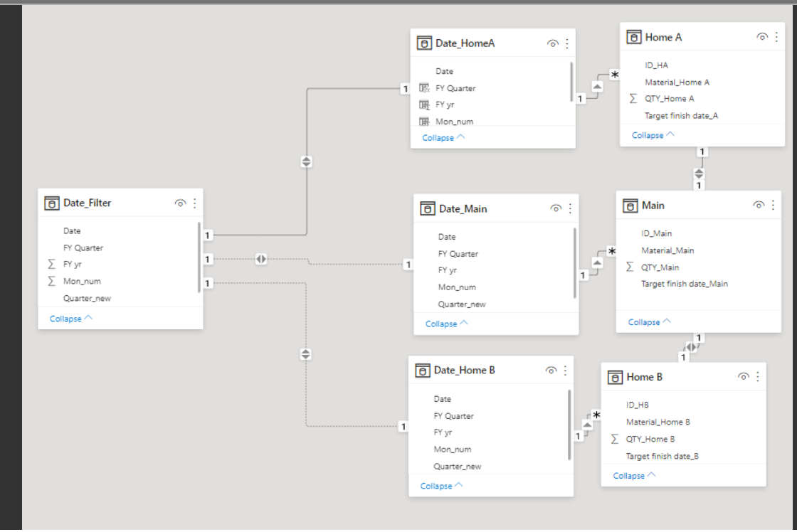The height and width of the screenshot is (532, 797).
Task: Collapse the Date_Main table card
Action: [x=447, y=324]
